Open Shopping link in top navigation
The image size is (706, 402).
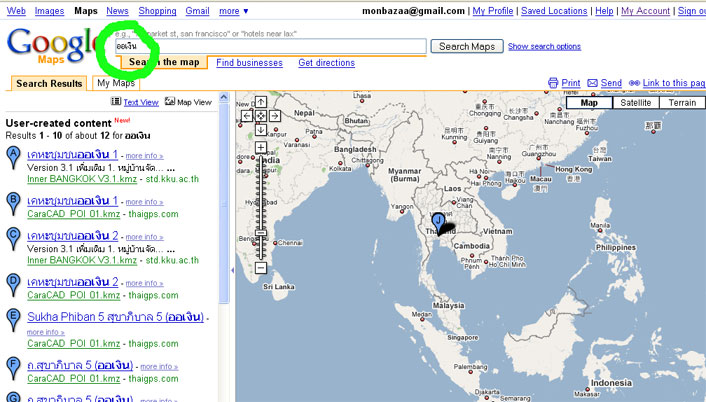click(157, 11)
